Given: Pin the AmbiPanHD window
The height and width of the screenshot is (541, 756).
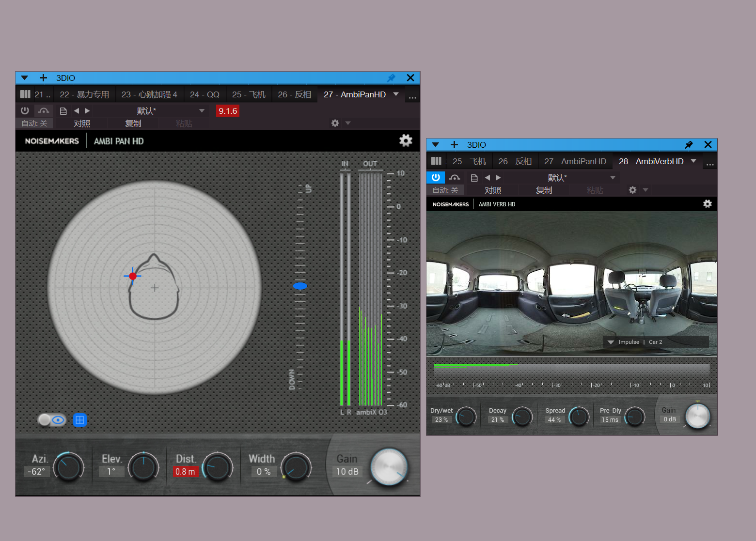Looking at the screenshot, I should click(391, 77).
